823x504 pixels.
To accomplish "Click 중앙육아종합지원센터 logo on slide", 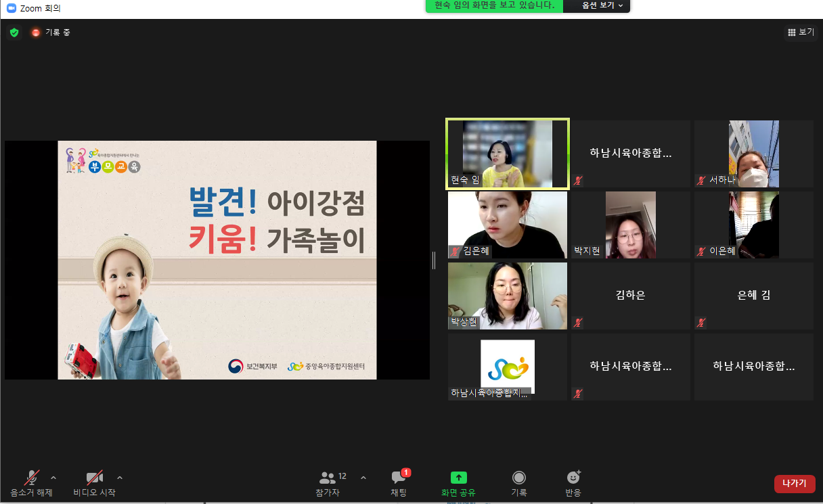I will [x=326, y=366].
